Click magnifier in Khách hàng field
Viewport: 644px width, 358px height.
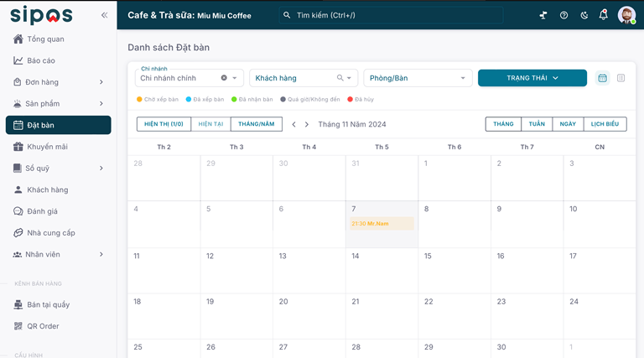click(x=340, y=78)
